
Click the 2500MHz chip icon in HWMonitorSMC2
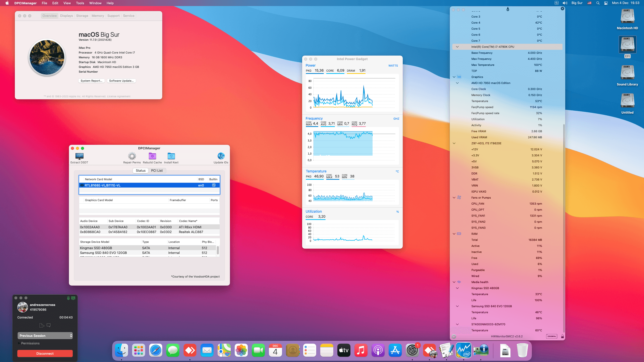[551, 336]
